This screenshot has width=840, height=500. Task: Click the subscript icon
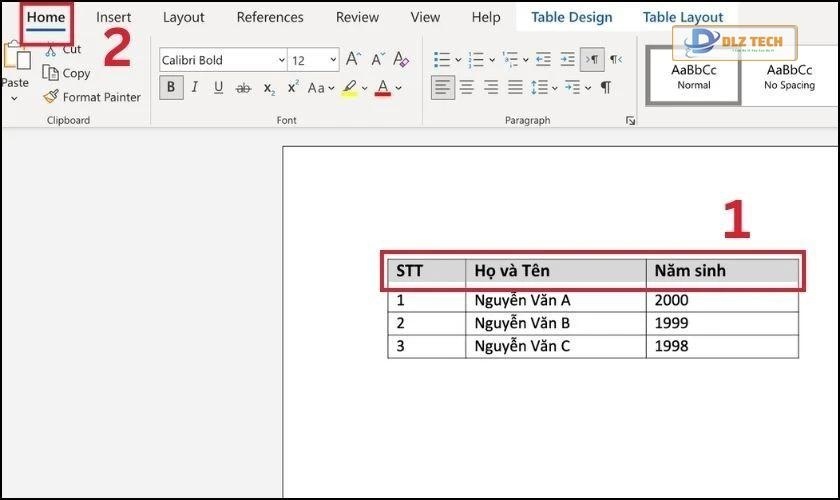click(269, 88)
